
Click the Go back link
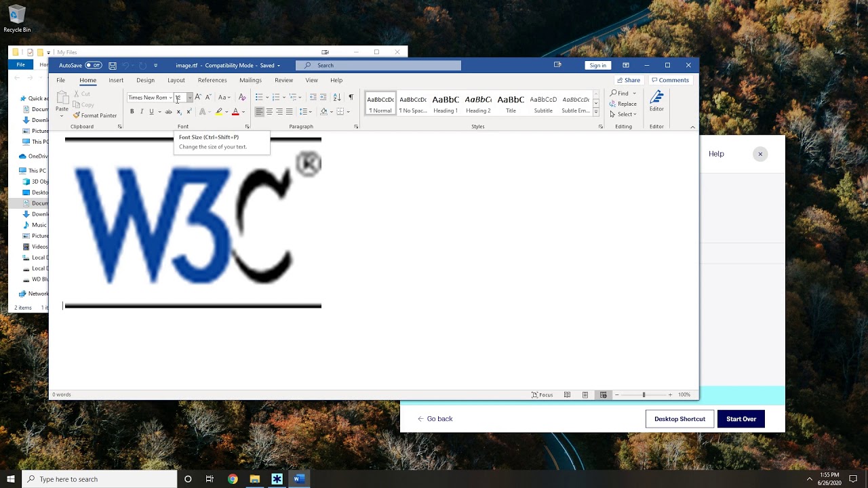pos(435,419)
